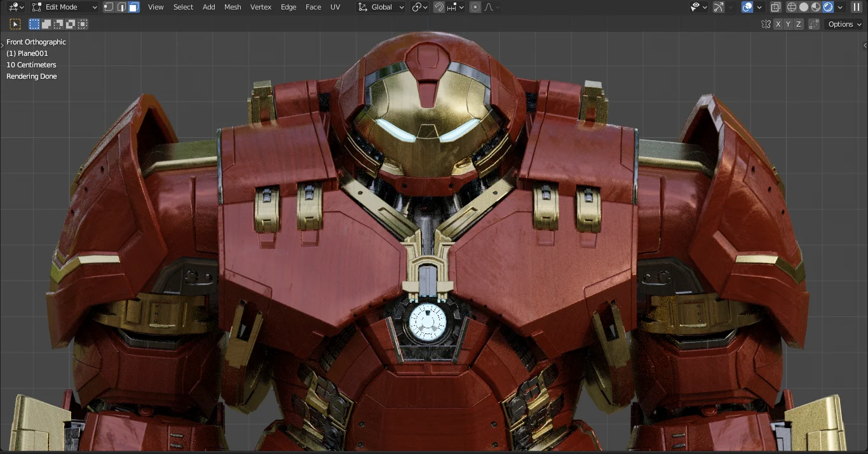Switch to vertex select mode
This screenshot has height=454, width=868.
(109, 7)
